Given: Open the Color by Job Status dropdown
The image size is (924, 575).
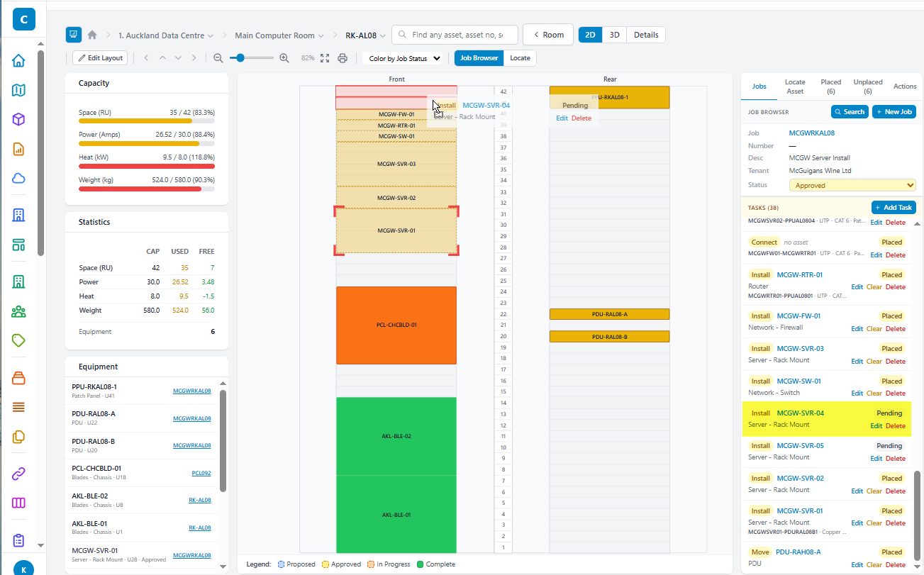Looking at the screenshot, I should (403, 59).
